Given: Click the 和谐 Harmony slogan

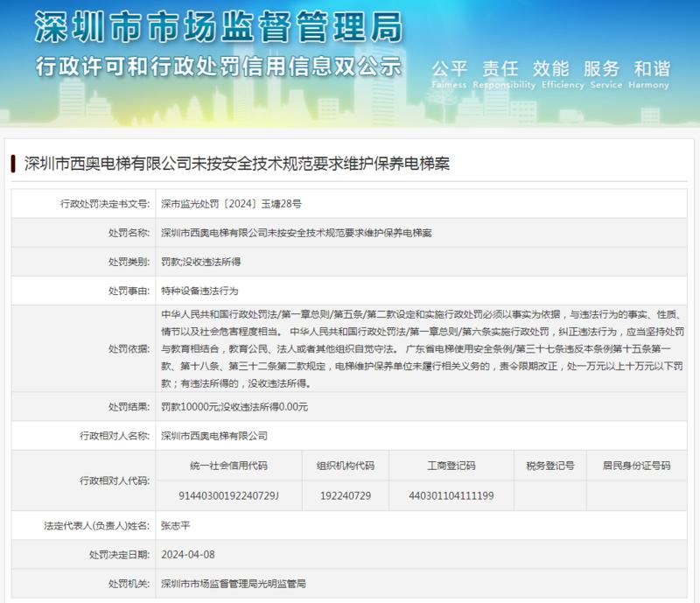Looking at the screenshot, I should pyautogui.click(x=650, y=74).
